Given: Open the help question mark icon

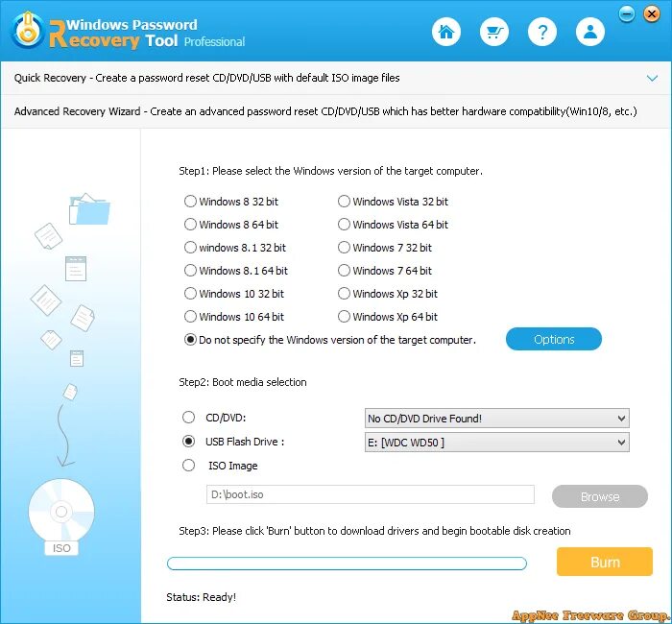Looking at the screenshot, I should tap(542, 32).
